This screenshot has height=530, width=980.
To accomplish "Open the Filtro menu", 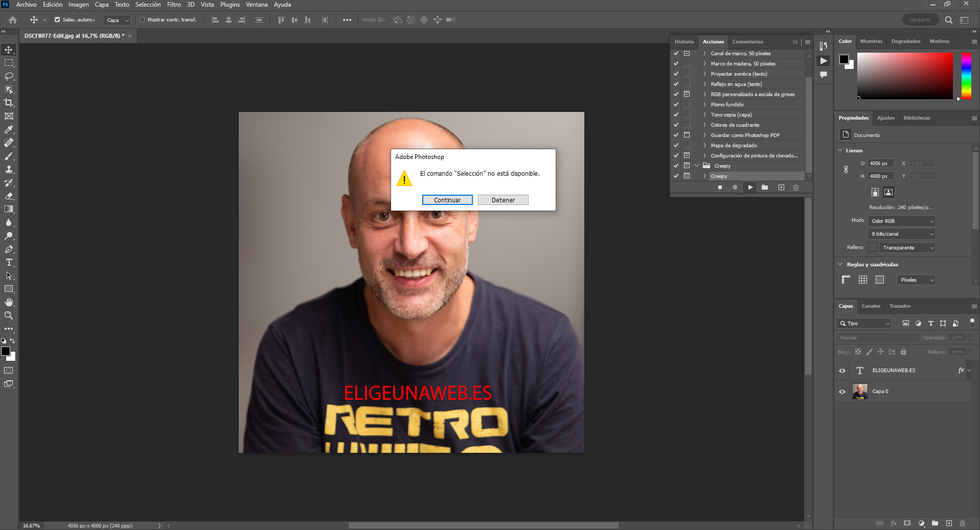I will coord(174,5).
